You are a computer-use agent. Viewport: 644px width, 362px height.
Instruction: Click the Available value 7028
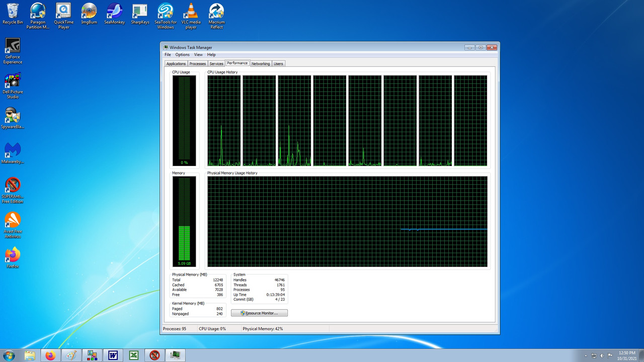point(218,290)
